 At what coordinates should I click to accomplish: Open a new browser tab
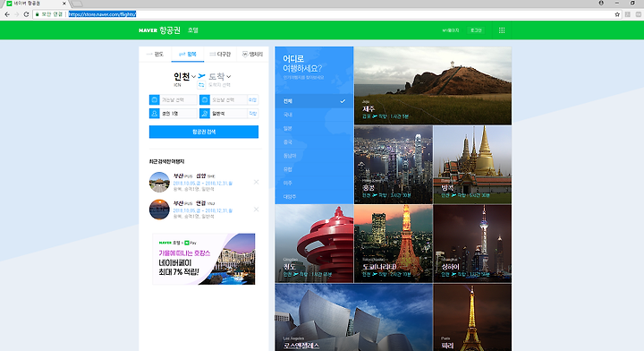pos(77,4)
